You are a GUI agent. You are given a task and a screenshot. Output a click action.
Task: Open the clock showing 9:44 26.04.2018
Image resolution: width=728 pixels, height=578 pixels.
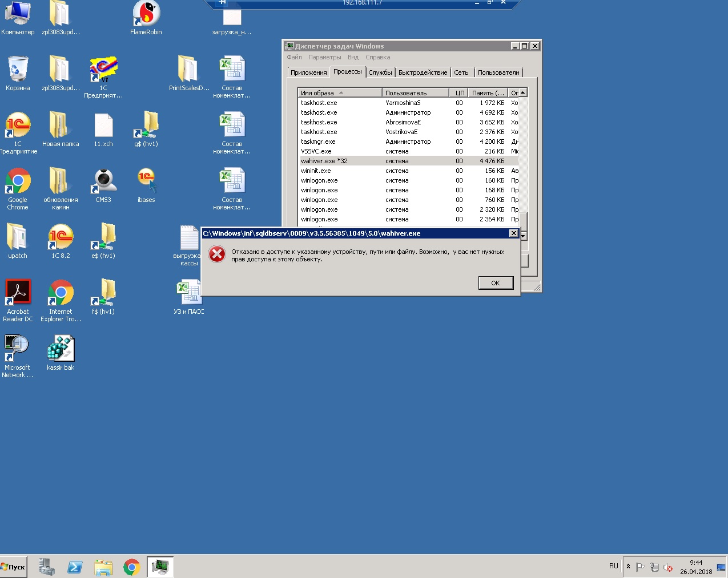pyautogui.click(x=696, y=567)
